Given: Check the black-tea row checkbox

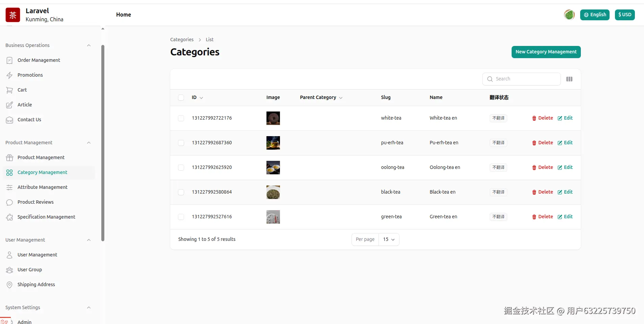Looking at the screenshot, I should (181, 192).
